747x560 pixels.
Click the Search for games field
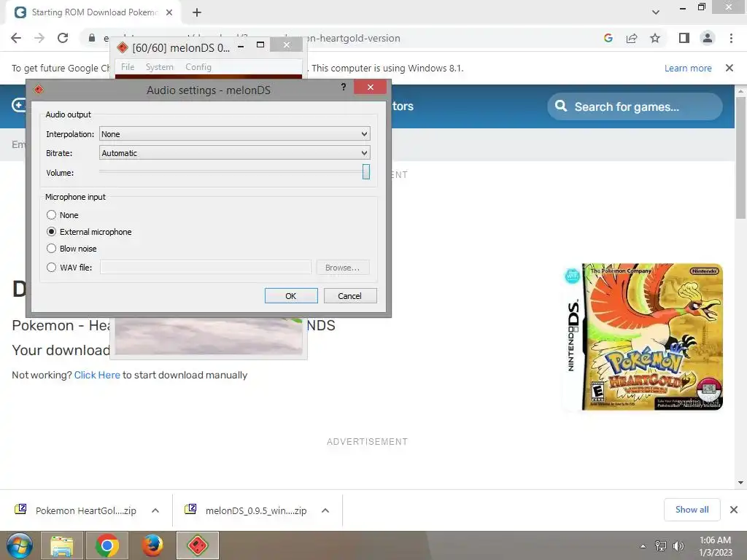pyautogui.click(x=635, y=106)
